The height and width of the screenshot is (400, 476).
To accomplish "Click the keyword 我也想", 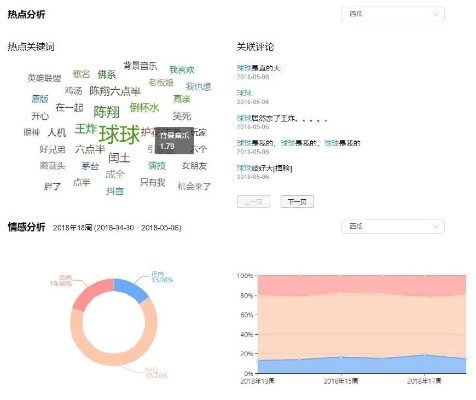I will tap(198, 87).
